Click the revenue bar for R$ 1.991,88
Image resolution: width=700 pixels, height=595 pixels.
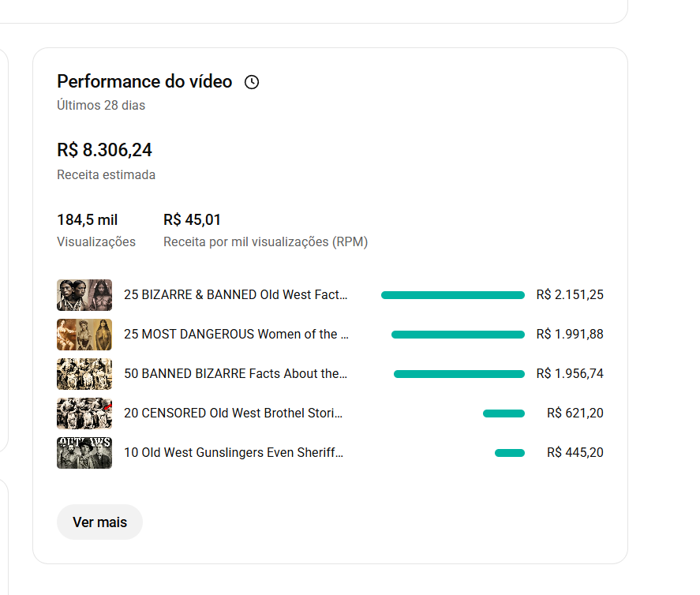click(x=458, y=335)
